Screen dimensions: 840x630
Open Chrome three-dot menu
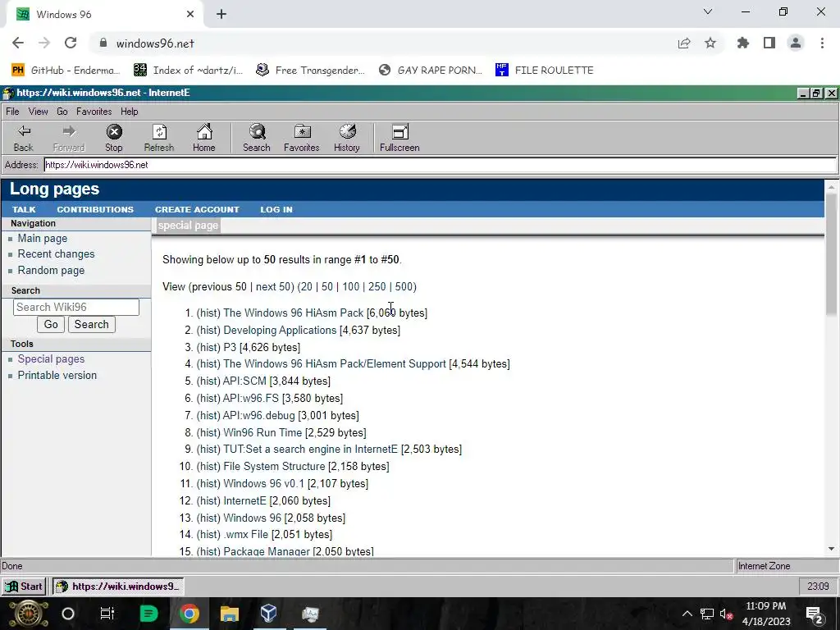[822, 43]
